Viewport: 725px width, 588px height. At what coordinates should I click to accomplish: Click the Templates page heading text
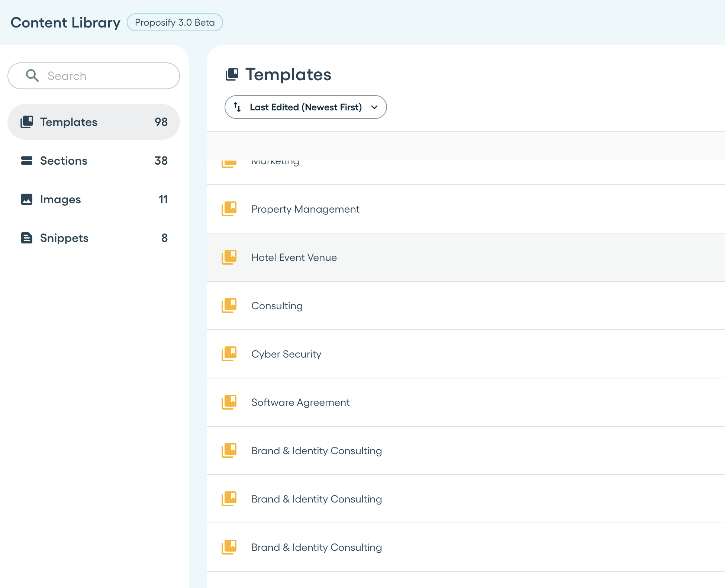tap(288, 74)
